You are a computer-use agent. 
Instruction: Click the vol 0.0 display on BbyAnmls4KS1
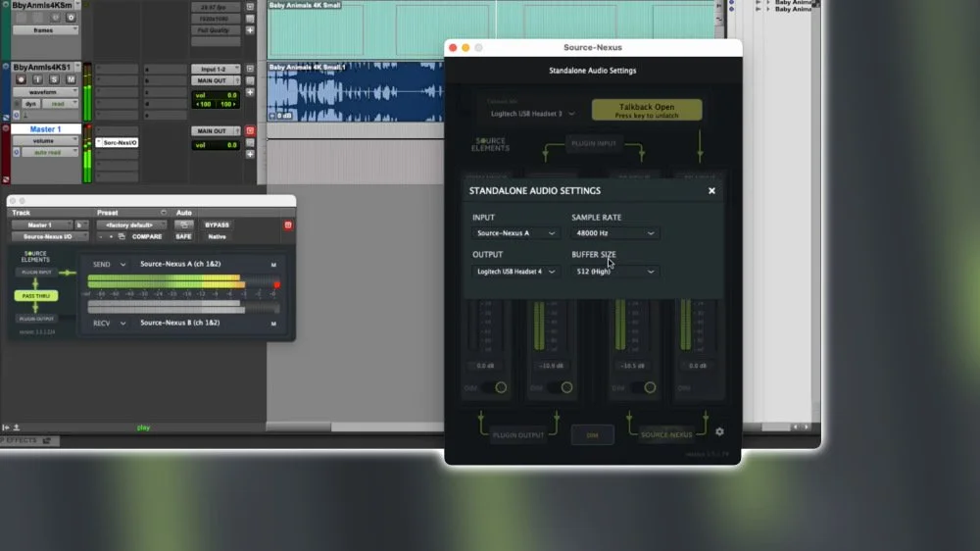coord(216,95)
